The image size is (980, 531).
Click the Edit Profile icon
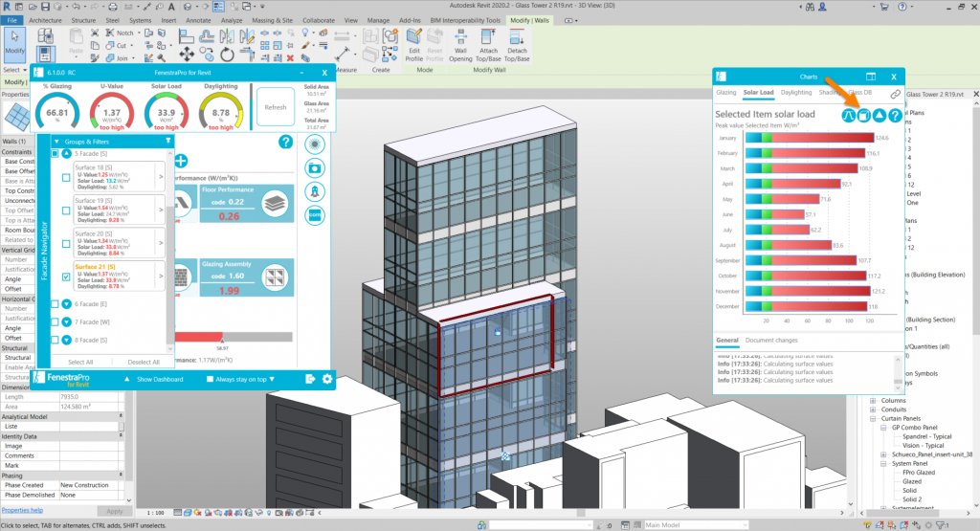(413, 45)
